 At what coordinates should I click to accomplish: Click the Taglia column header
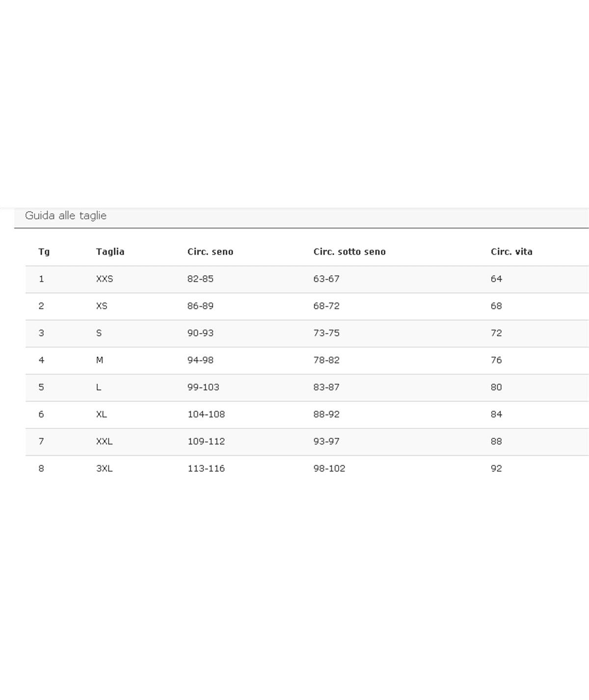tap(110, 252)
